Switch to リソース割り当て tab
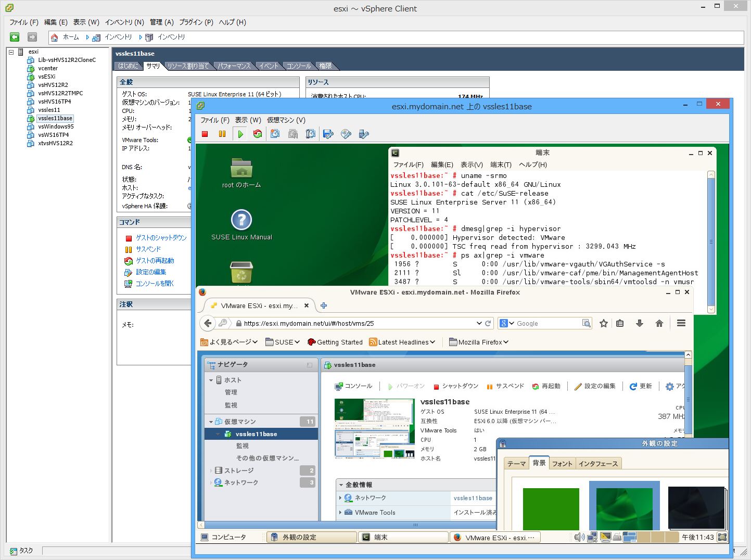This screenshot has height=560, width=751. 188,66
